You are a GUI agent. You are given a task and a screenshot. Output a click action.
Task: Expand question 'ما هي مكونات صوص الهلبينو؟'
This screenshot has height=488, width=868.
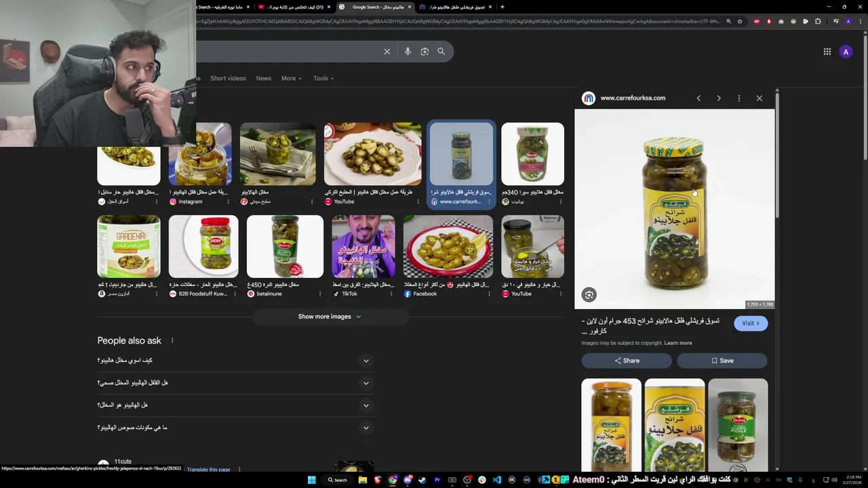pos(366,428)
